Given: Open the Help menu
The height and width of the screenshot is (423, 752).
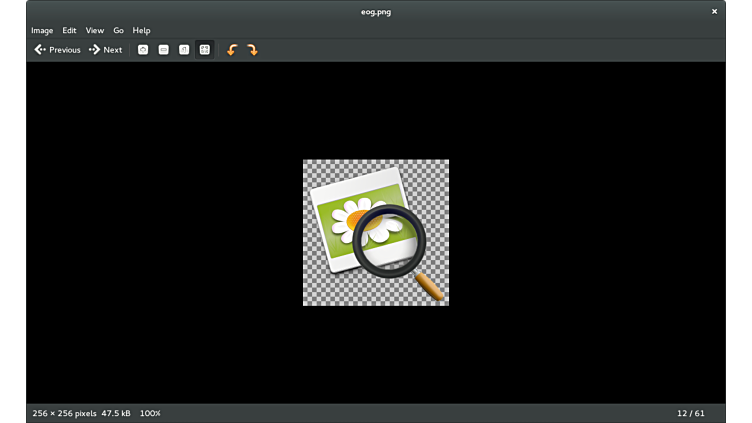Looking at the screenshot, I should pos(141,31).
